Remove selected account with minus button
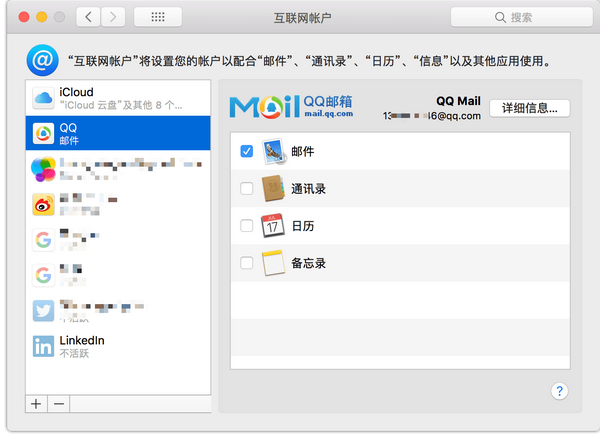The image size is (600, 438). click(59, 404)
